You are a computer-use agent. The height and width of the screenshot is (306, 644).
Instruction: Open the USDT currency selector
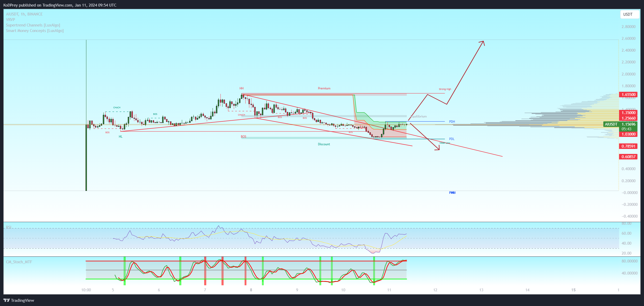629,14
